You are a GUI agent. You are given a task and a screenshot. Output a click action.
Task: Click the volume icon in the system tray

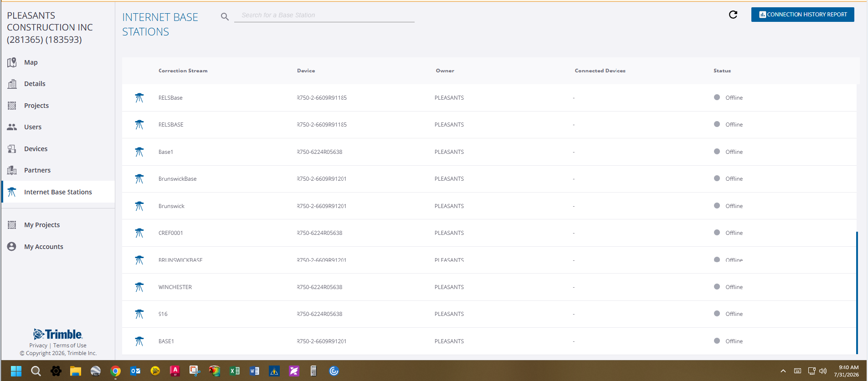pyautogui.click(x=823, y=371)
